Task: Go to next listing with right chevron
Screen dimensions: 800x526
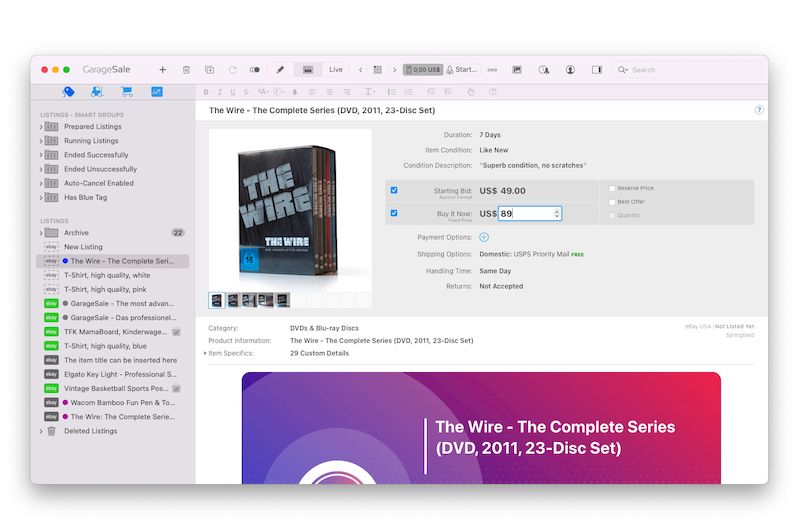Action: coord(394,69)
